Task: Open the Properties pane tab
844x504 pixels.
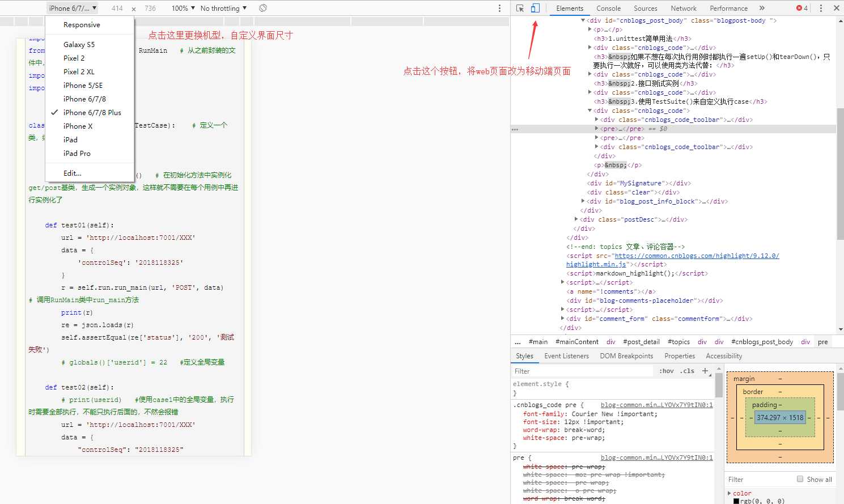Action: 680,356
